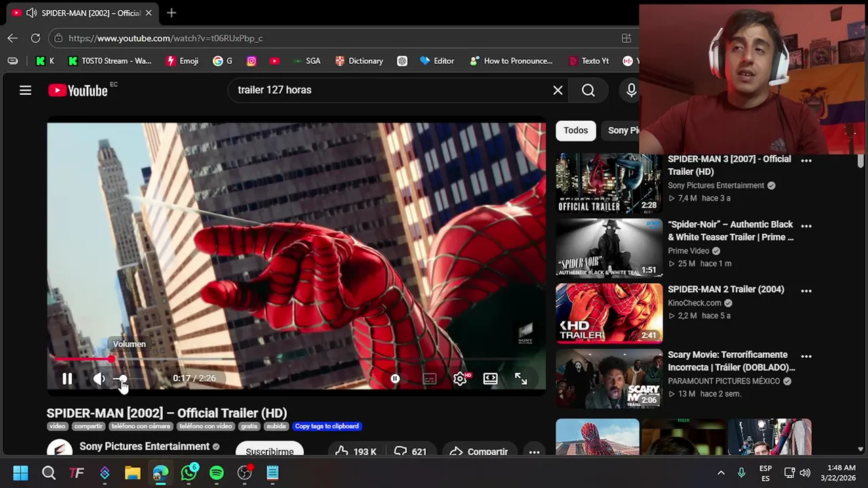The image size is (868, 488).
Task: Mute the video with the speaker icon
Action: 99,379
